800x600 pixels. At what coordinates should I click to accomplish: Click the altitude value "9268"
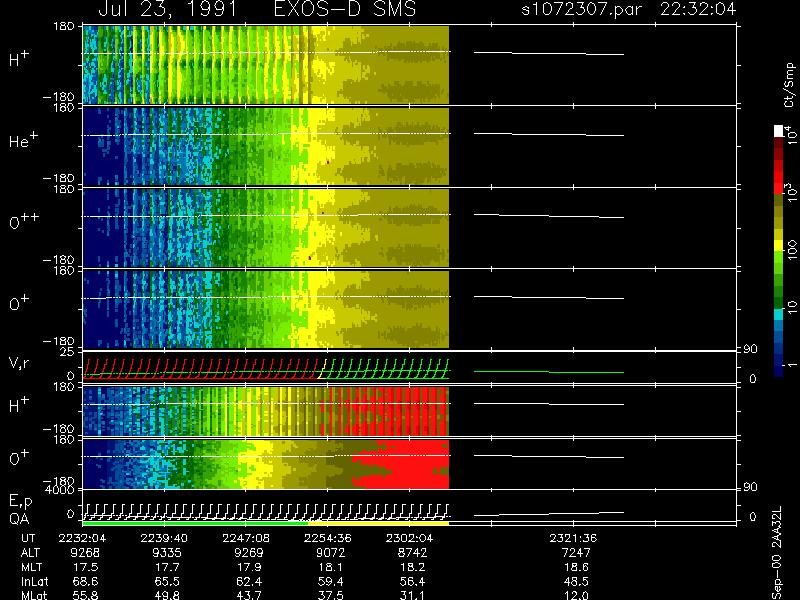click(85, 553)
